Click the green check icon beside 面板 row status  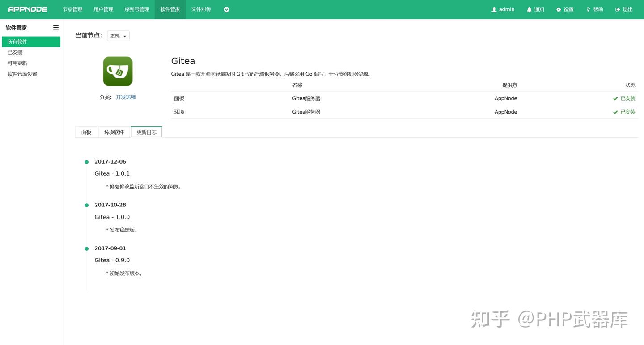pos(615,98)
